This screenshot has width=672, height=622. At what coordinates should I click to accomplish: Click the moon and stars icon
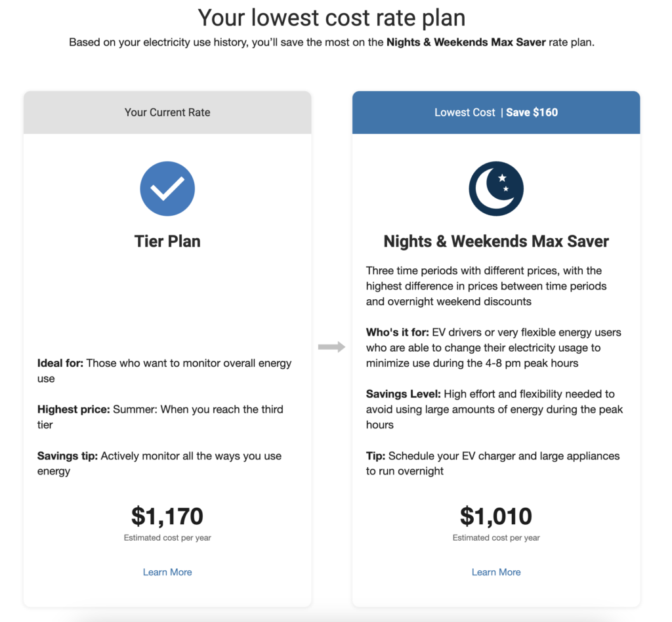[496, 188]
